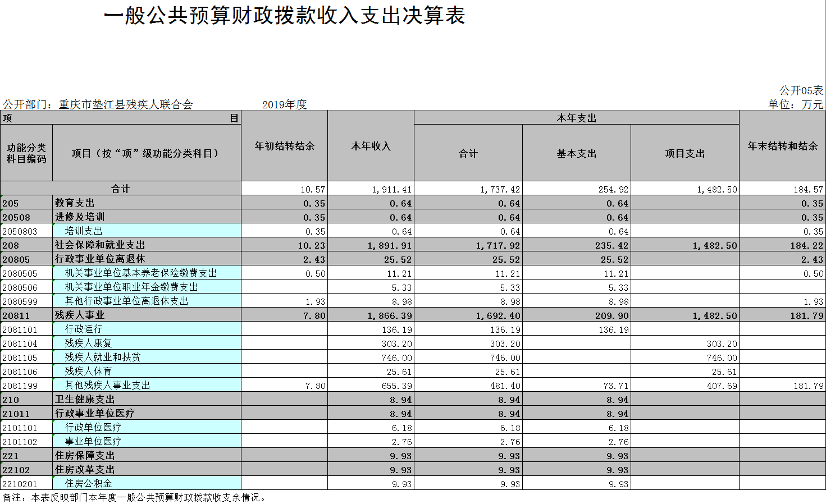Select the 项目支出 column header
Screen dimensions: 826x504
coord(685,153)
